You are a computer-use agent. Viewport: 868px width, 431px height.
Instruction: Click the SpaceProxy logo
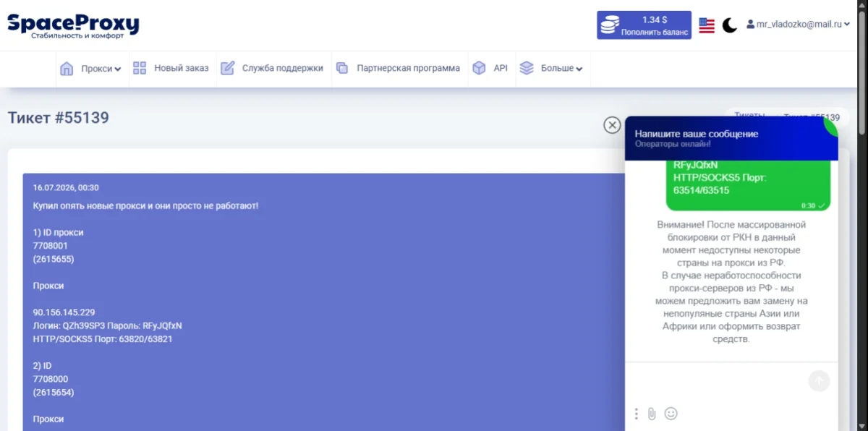(x=73, y=26)
